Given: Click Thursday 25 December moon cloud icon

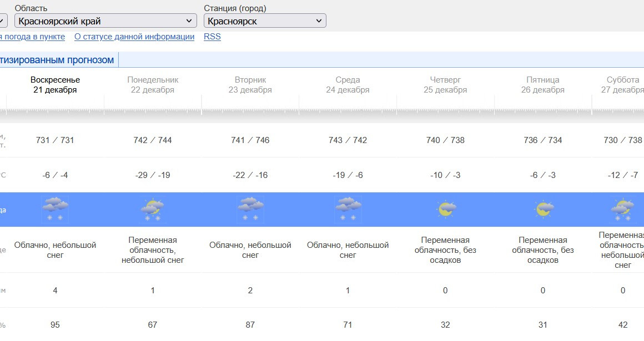Looking at the screenshot, I should pos(445,209).
